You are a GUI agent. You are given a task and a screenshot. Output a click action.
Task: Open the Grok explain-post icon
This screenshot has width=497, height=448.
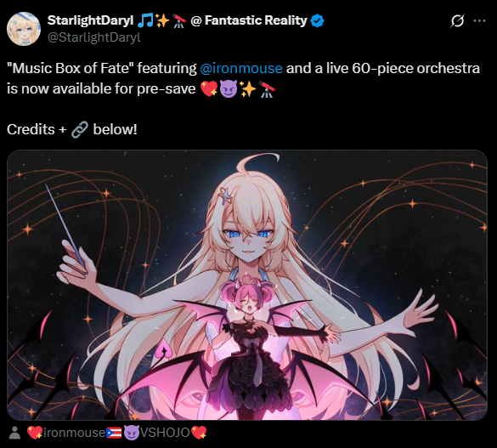point(457,21)
